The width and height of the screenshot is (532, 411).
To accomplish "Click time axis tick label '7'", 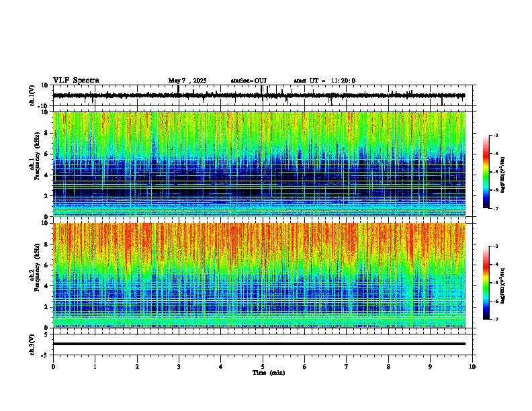I will coord(347,367).
